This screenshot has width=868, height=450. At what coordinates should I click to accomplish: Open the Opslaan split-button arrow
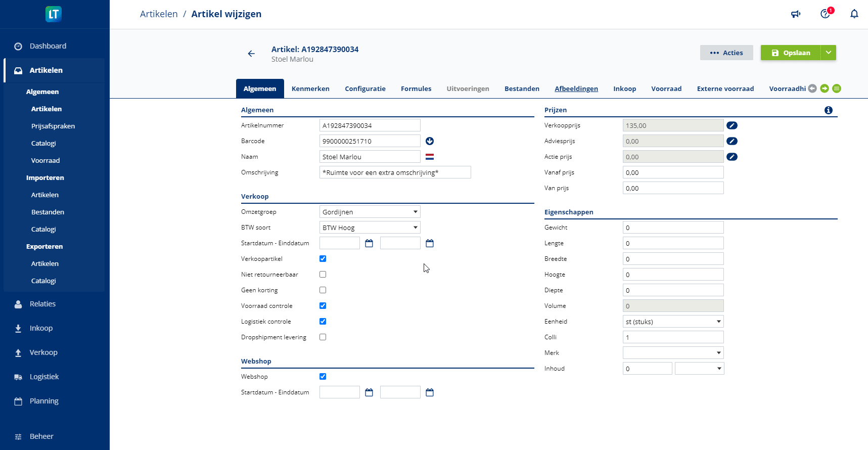pyautogui.click(x=829, y=53)
